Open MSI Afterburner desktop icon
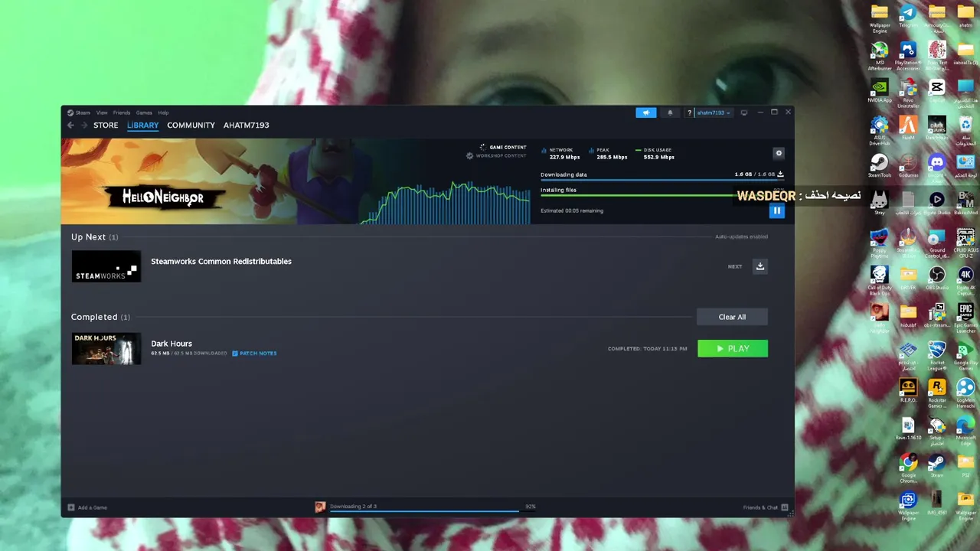The height and width of the screenshot is (551, 980). [880, 55]
